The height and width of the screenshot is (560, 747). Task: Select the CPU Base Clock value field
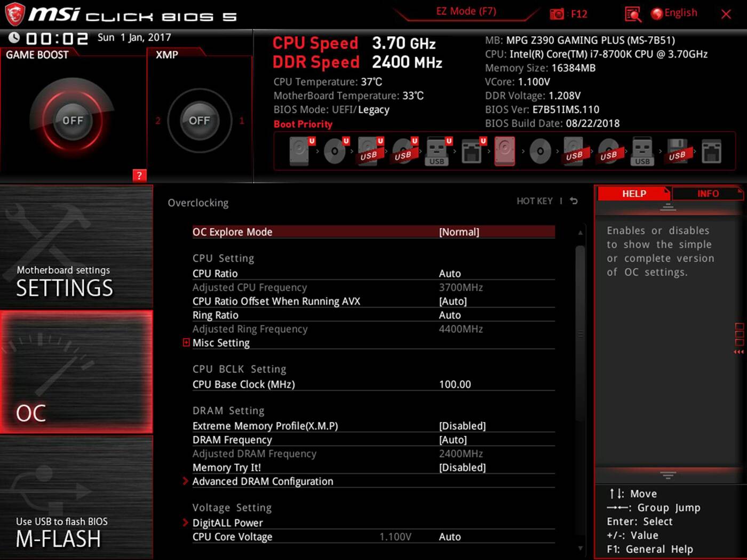pyautogui.click(x=455, y=385)
